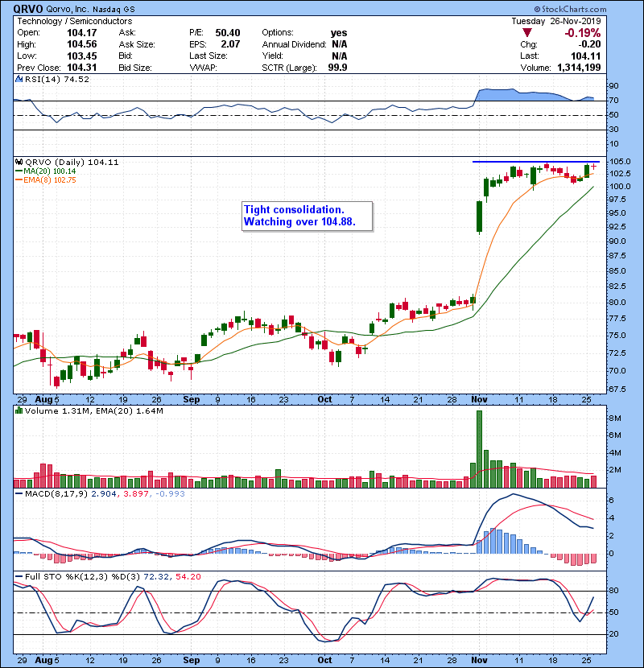Click the MACD histogram value -0.993

point(170,493)
